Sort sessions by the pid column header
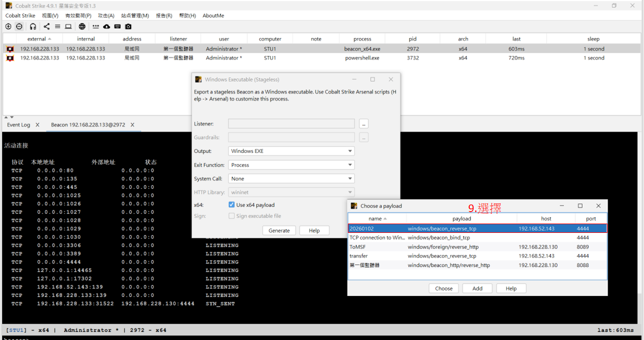The width and height of the screenshot is (644, 340). 413,39
